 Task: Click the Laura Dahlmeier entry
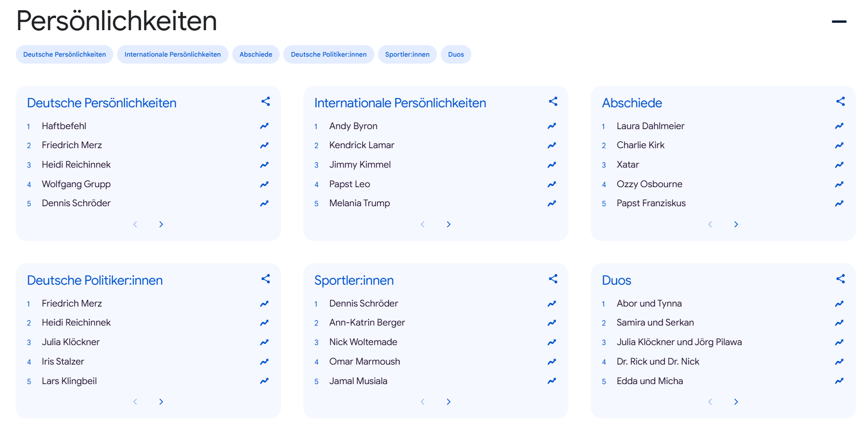650,126
